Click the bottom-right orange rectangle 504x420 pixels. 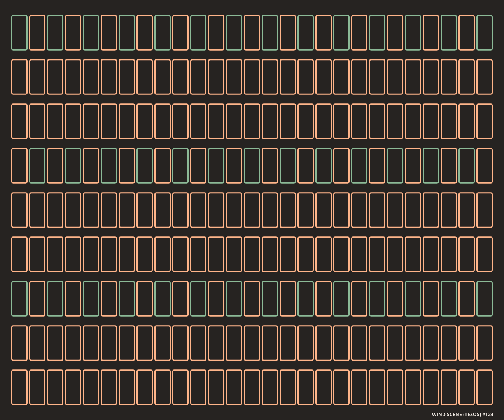pyautogui.click(x=485, y=387)
